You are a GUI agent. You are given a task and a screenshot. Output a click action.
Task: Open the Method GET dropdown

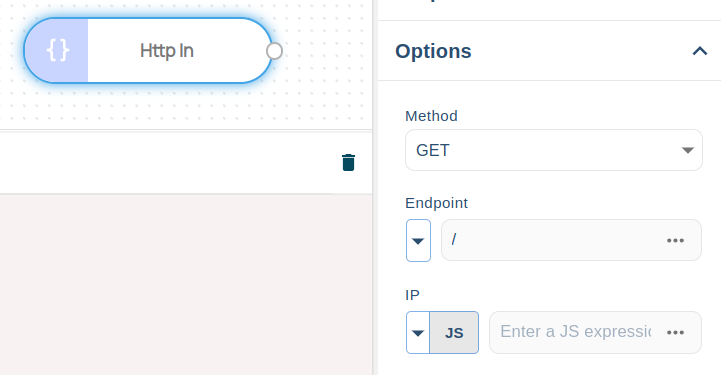[554, 150]
